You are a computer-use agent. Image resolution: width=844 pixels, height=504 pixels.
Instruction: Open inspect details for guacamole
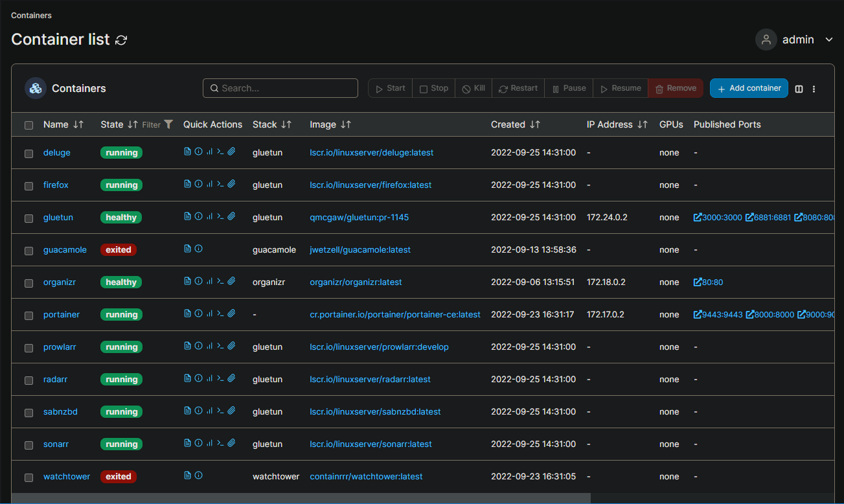198,248
